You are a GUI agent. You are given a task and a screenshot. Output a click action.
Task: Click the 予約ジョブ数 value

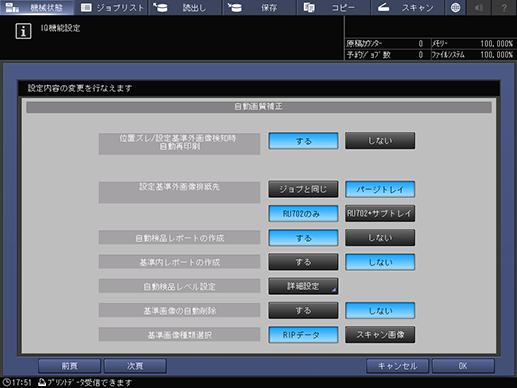(x=421, y=55)
